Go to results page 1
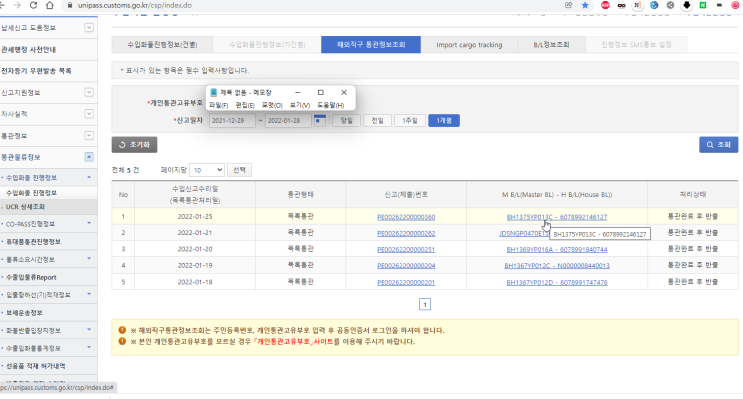The width and height of the screenshot is (743, 399). 425,304
